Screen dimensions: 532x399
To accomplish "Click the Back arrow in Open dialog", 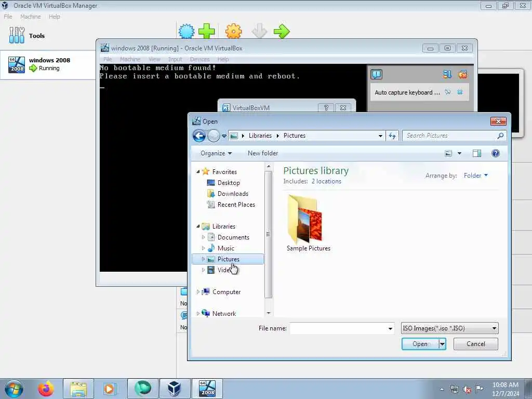I will pos(199,136).
